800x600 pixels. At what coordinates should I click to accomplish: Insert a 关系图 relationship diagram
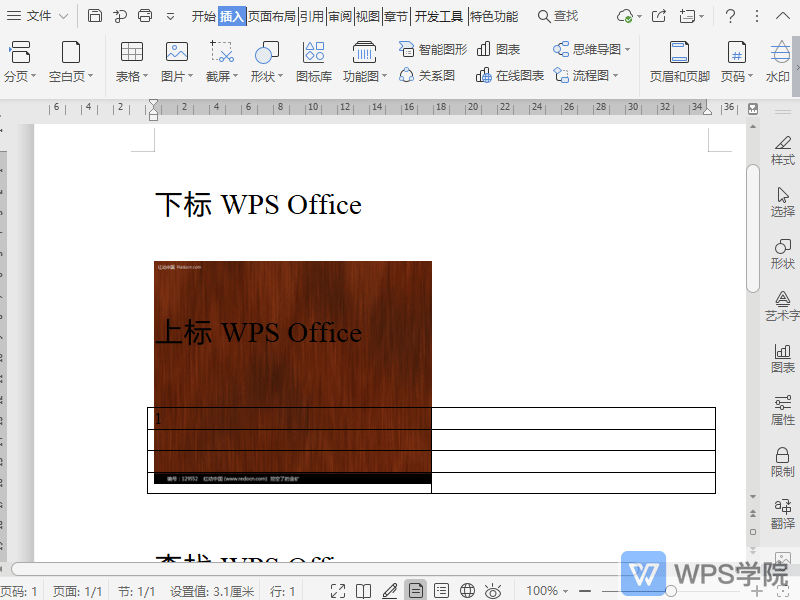[427, 76]
